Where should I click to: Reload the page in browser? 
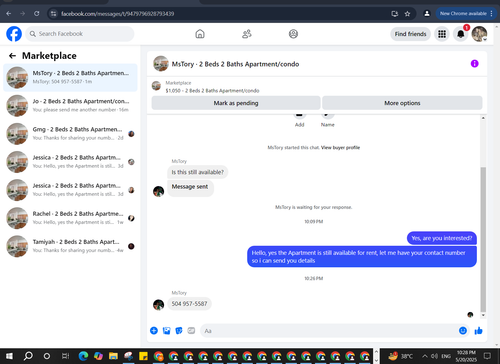click(x=37, y=14)
